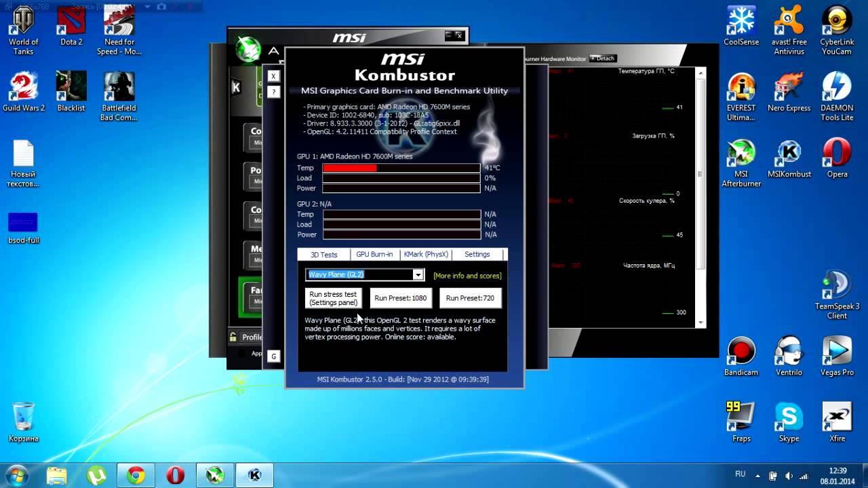Open Skype desktop icon

click(789, 422)
